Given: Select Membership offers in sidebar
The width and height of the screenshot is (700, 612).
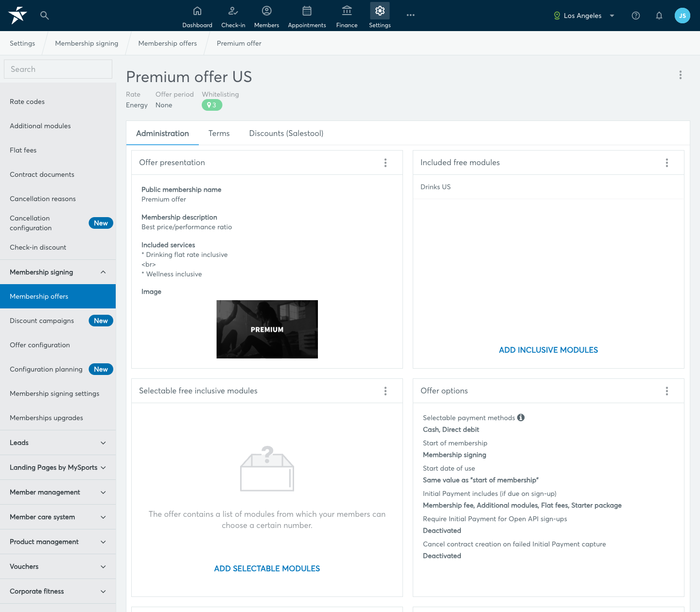Looking at the screenshot, I should pyautogui.click(x=58, y=296).
